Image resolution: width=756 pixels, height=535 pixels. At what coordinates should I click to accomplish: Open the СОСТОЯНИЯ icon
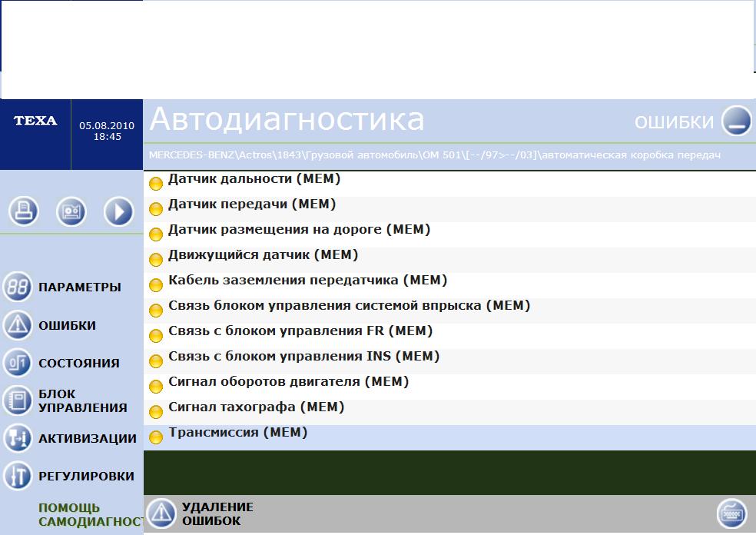(x=18, y=362)
